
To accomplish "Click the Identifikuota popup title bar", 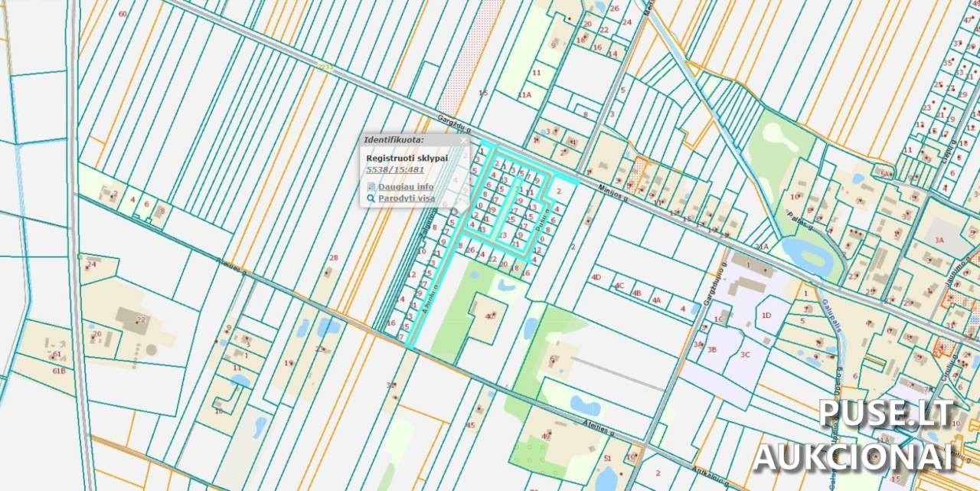I will 406,140.
